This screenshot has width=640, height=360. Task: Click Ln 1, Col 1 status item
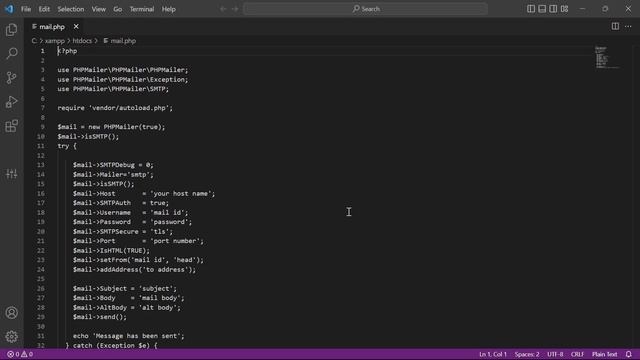click(x=493, y=354)
